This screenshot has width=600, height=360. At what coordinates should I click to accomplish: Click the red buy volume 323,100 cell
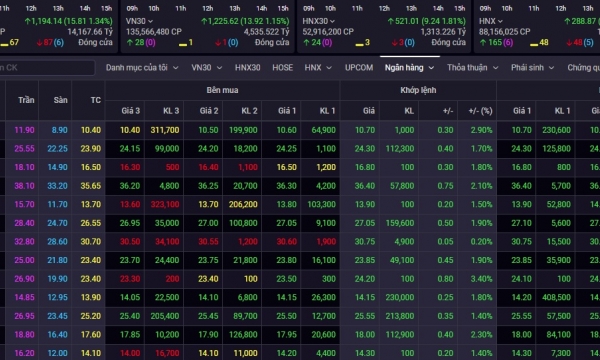click(x=165, y=205)
